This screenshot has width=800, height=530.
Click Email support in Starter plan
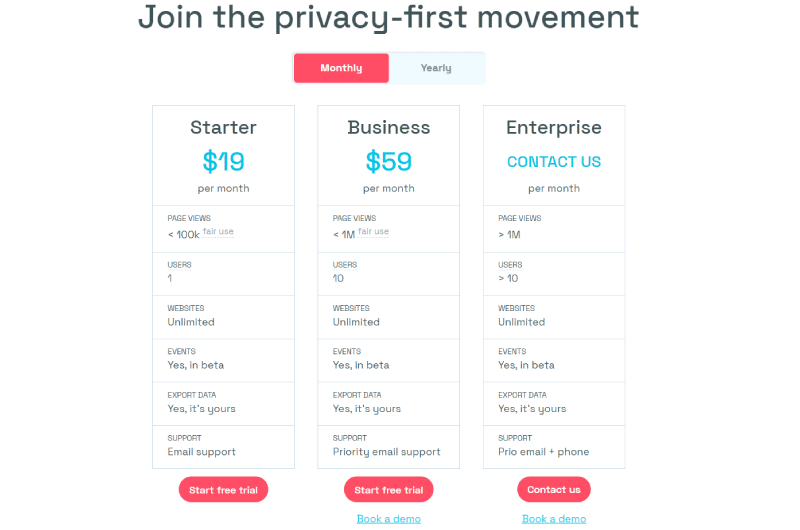pyautogui.click(x=202, y=452)
